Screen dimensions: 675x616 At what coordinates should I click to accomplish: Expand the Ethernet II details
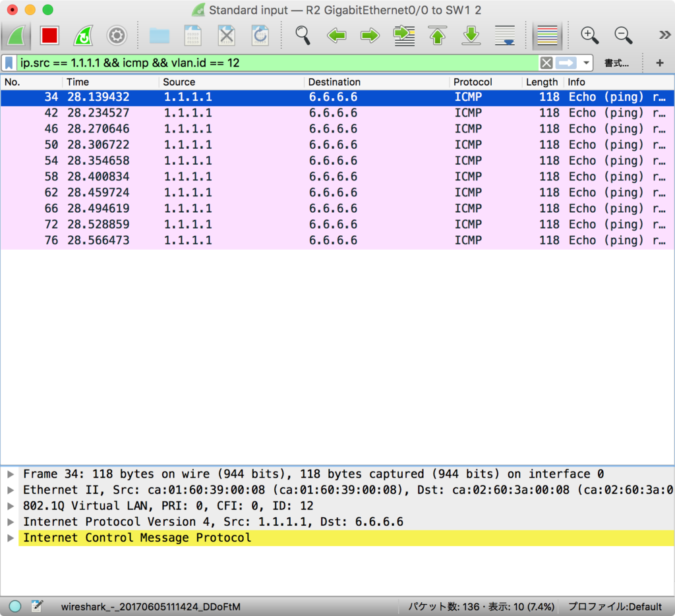11,490
